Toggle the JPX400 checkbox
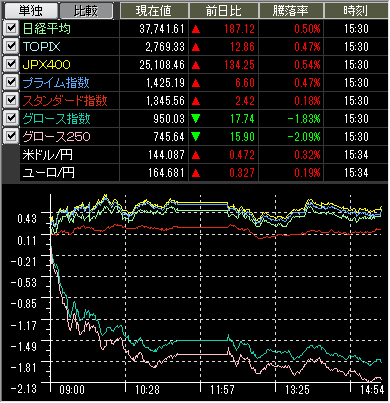The height and width of the screenshot is (403, 390). 11,64
